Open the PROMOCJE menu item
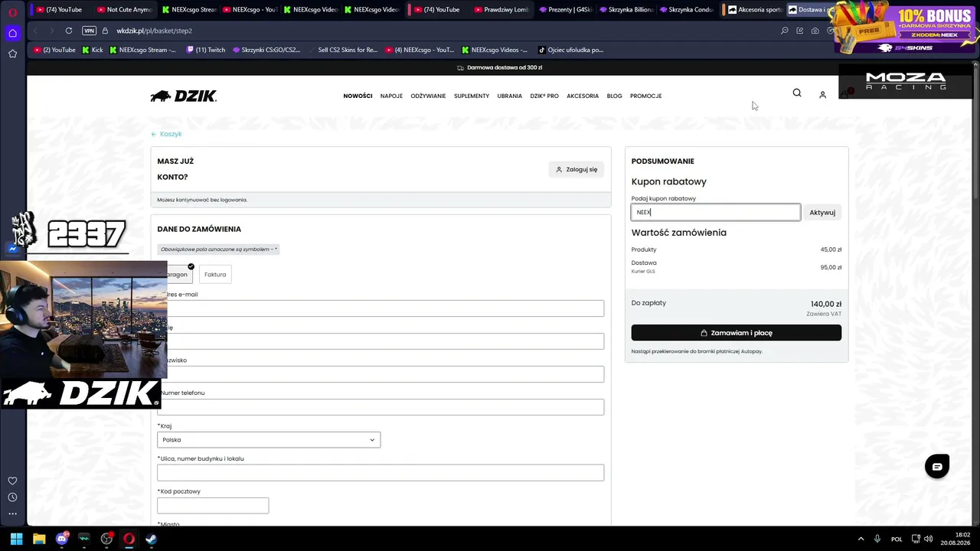The height and width of the screenshot is (551, 980). click(645, 96)
